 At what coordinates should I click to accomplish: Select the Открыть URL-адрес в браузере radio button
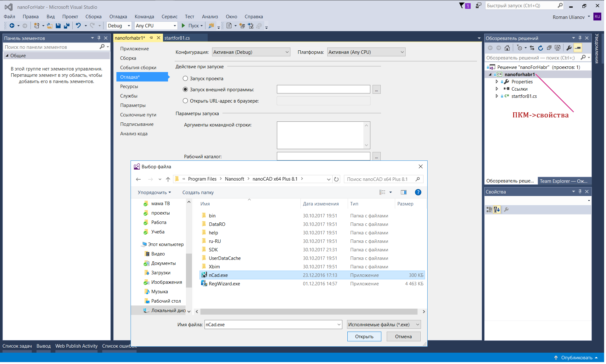(x=185, y=101)
